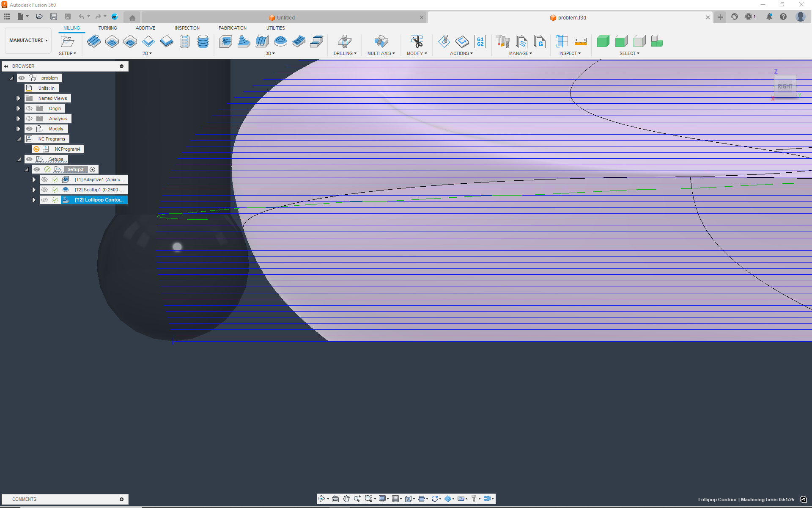Image resolution: width=812 pixels, height=508 pixels.
Task: Select the Measure tool in Inspect
Action: (581, 42)
